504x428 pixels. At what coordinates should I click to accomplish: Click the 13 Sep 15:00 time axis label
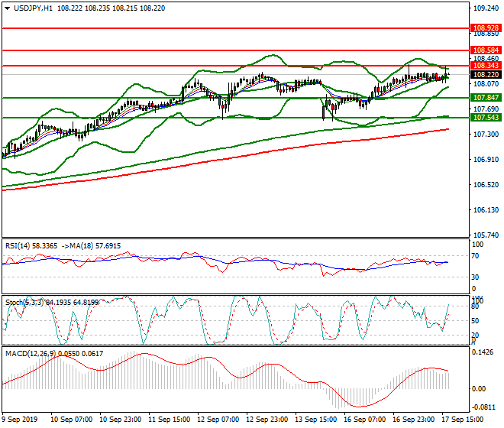pyautogui.click(x=316, y=420)
